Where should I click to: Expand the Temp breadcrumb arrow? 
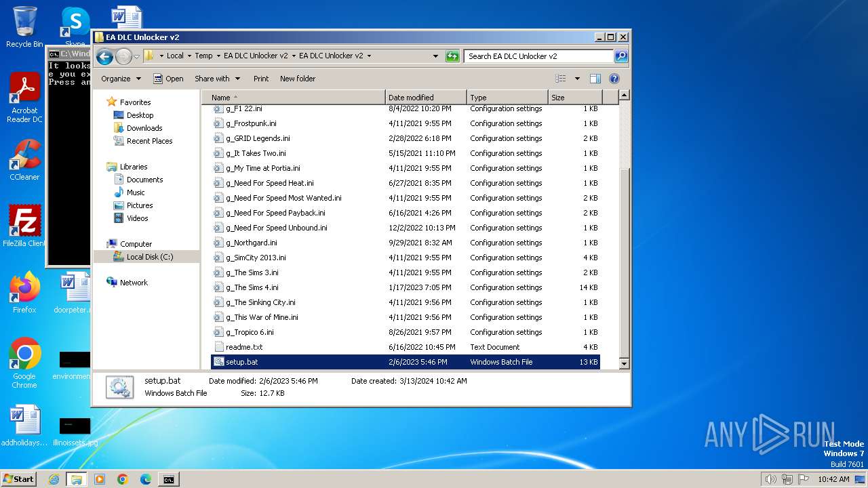(218, 56)
